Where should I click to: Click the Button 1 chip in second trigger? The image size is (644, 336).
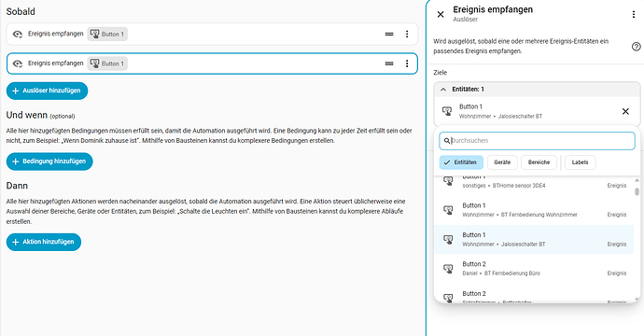point(107,63)
